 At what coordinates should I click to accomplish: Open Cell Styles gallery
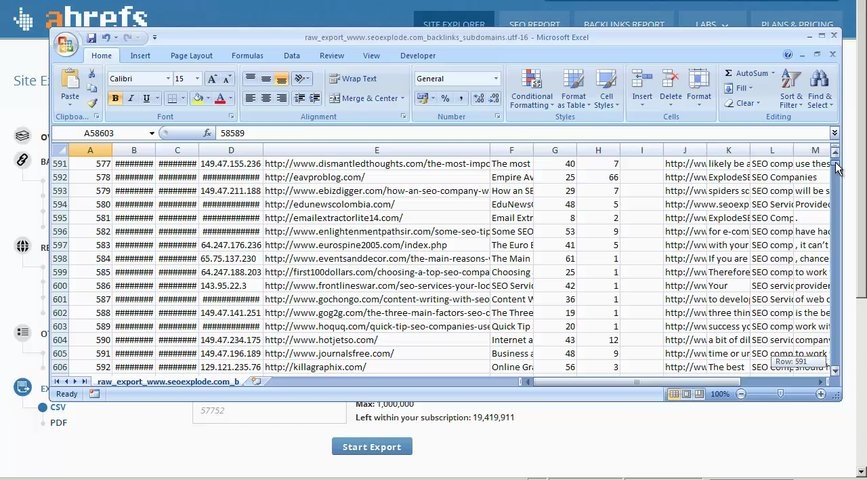click(607, 89)
